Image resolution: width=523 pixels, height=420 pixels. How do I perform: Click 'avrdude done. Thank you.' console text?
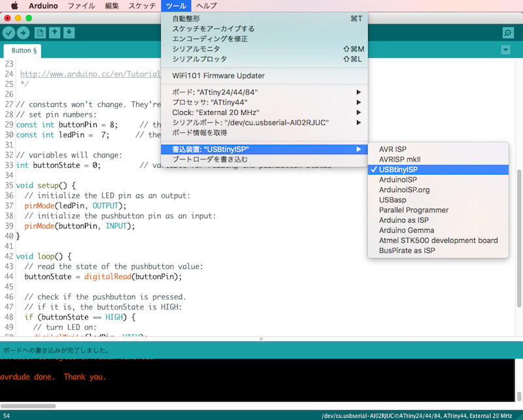point(53,377)
